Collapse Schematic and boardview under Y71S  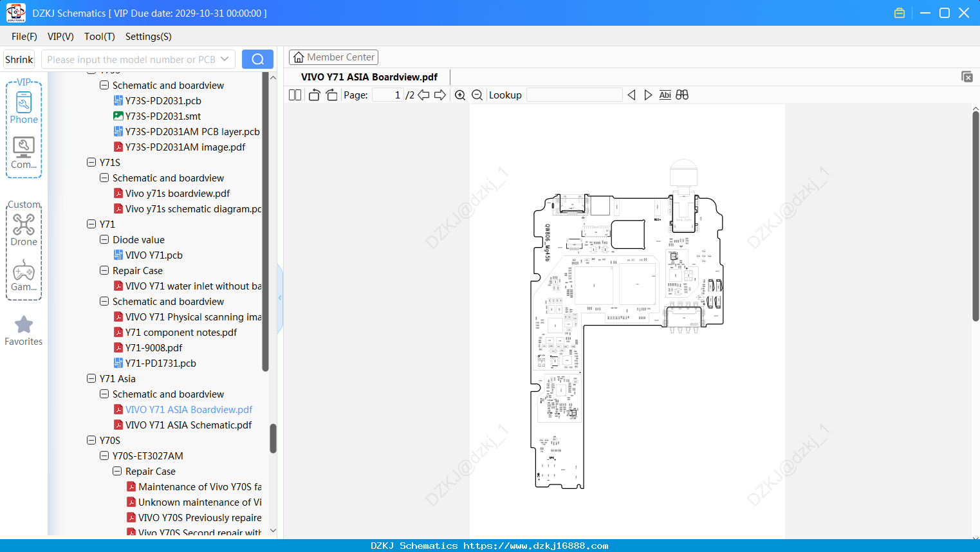click(x=104, y=178)
